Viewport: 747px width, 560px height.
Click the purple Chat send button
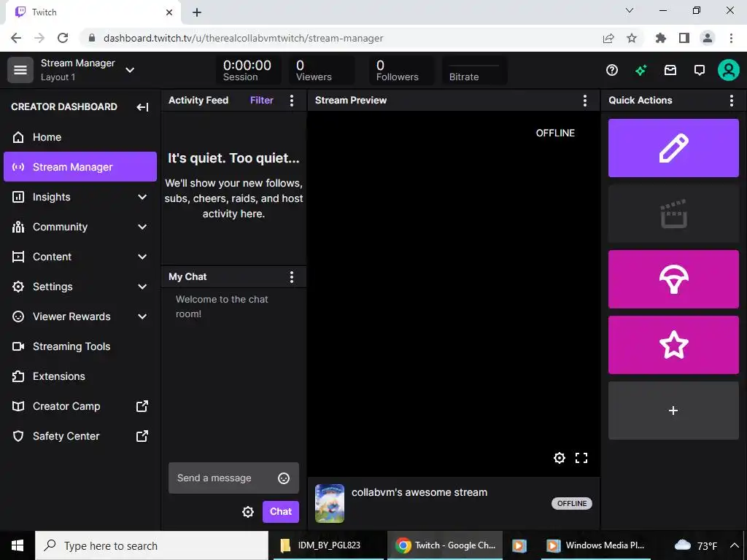tap(281, 511)
